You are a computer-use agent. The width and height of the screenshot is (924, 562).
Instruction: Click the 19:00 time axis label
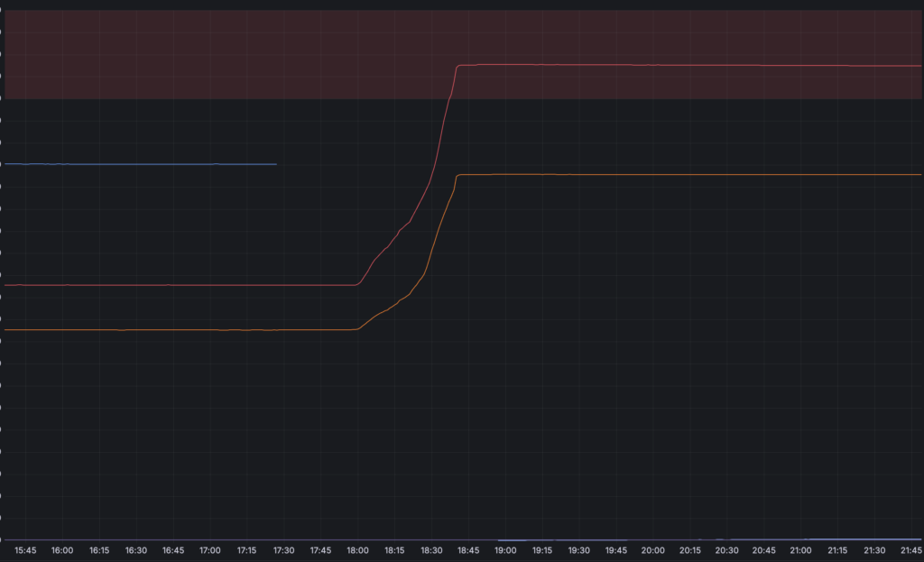click(505, 550)
